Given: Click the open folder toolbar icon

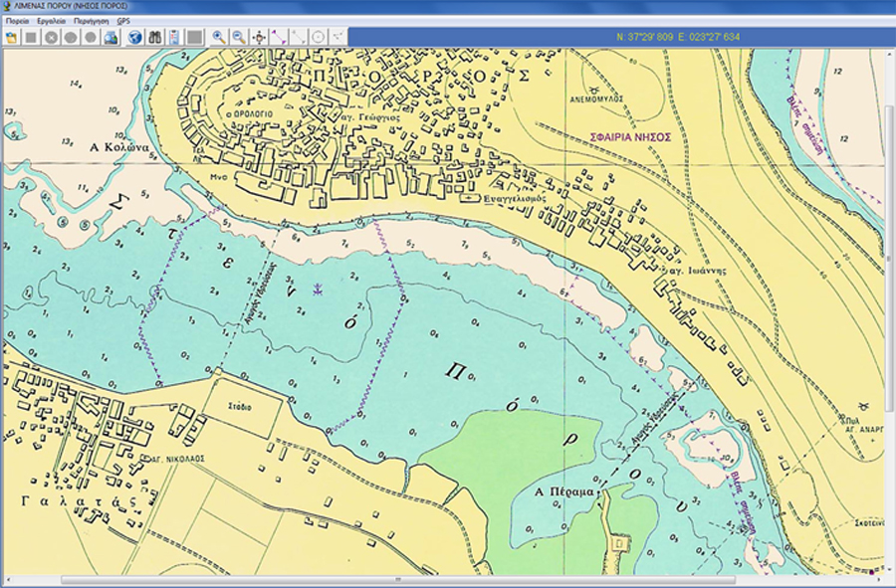Looking at the screenshot, I should 11,38.
